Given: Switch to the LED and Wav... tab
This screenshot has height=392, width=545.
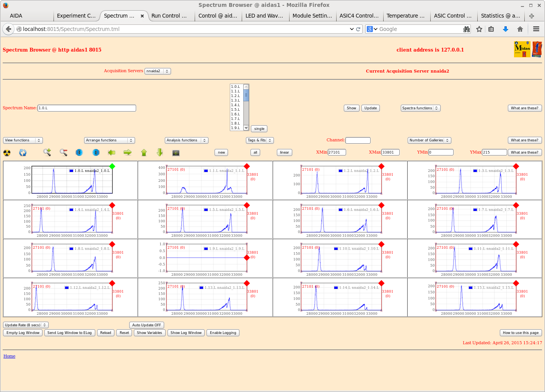Looking at the screenshot, I should (265, 16).
